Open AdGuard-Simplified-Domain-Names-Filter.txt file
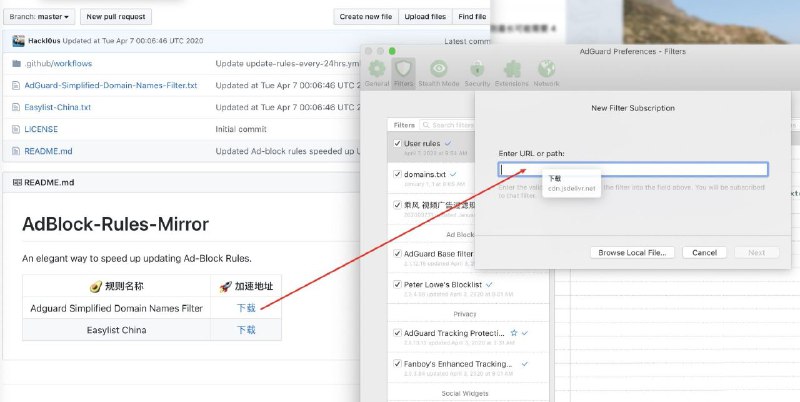The width and height of the screenshot is (800, 402). coord(111,85)
